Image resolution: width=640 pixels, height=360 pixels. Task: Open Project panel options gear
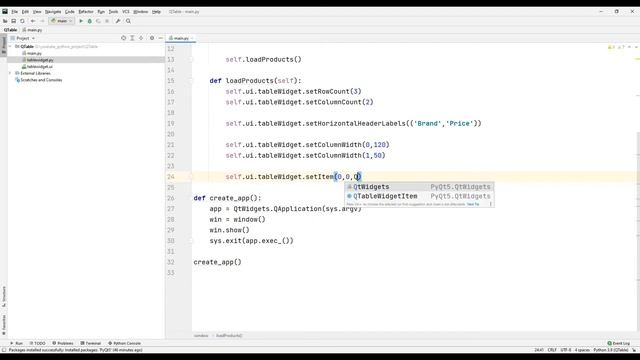(152, 38)
